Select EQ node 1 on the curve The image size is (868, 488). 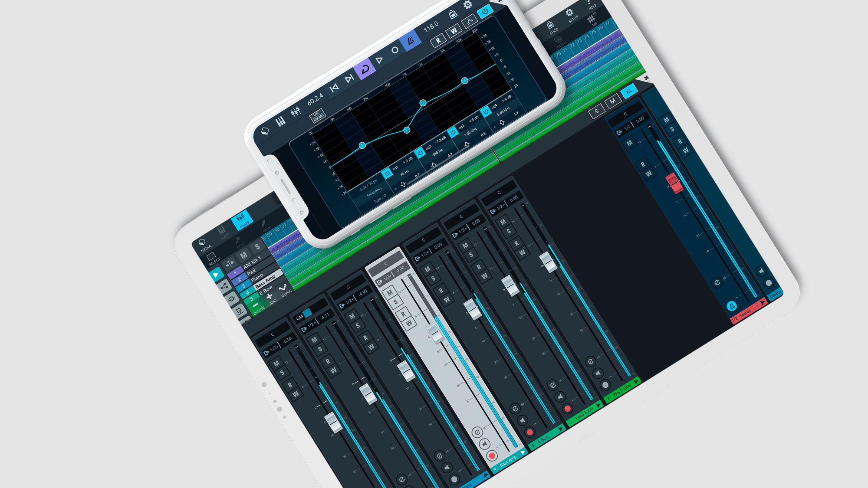362,145
